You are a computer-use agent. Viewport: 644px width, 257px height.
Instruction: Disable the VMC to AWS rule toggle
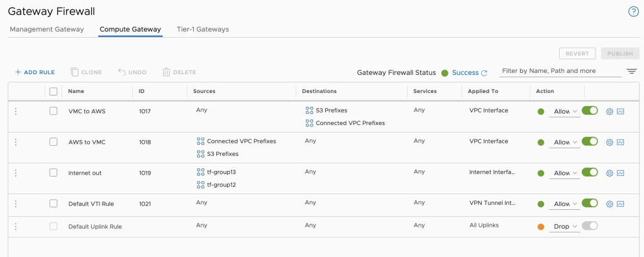(590, 111)
